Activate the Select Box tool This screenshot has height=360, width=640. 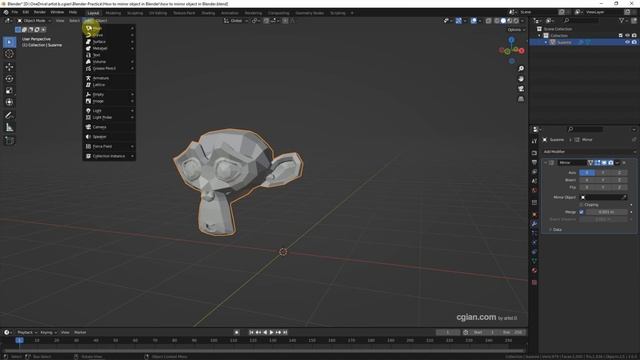pyautogui.click(x=9, y=42)
